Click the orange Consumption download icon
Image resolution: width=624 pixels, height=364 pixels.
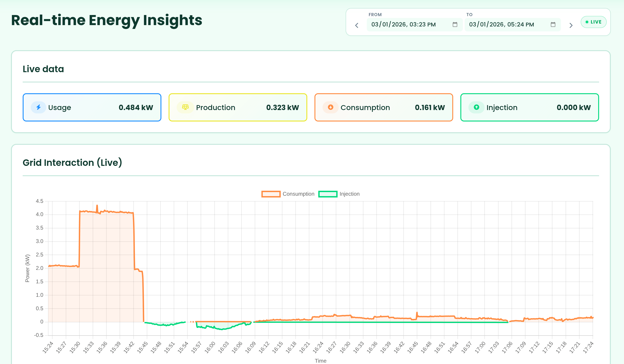click(330, 107)
